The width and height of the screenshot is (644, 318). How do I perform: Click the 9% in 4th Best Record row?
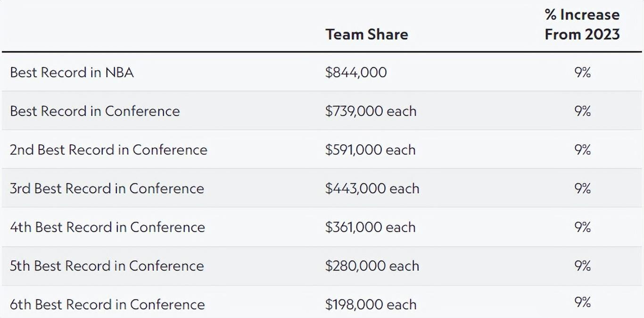582,227
